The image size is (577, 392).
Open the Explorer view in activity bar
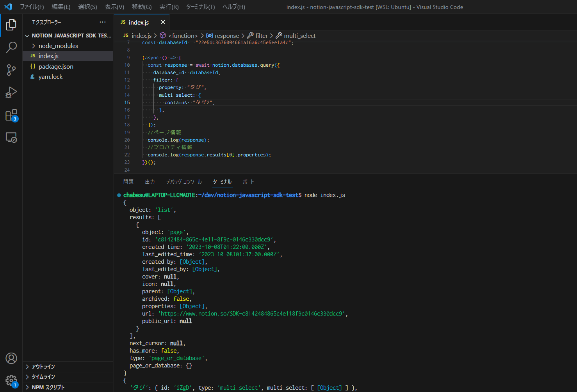click(11, 25)
